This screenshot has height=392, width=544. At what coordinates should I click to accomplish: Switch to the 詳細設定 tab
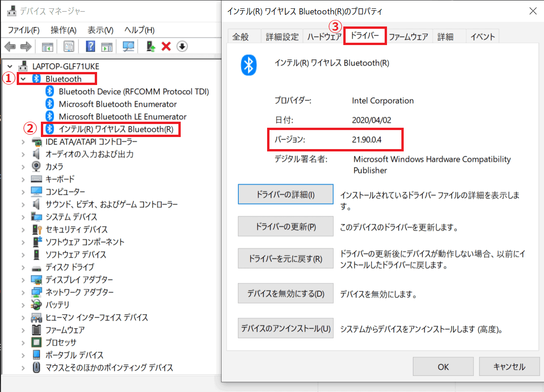coord(282,36)
